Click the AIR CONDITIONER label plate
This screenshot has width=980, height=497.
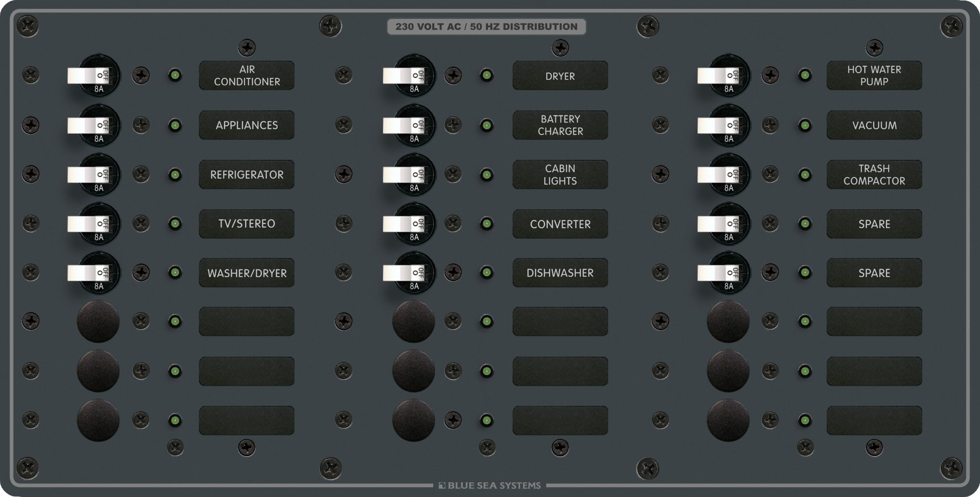[247, 75]
